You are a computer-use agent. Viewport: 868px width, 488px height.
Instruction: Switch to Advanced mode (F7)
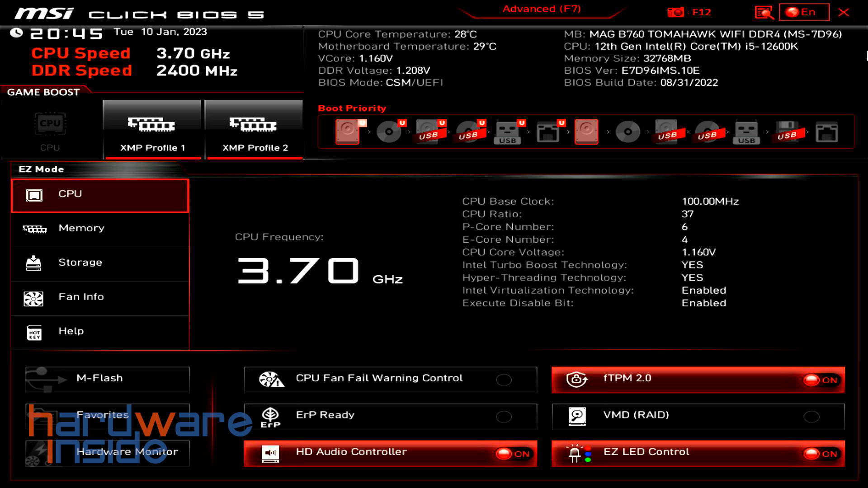click(541, 9)
